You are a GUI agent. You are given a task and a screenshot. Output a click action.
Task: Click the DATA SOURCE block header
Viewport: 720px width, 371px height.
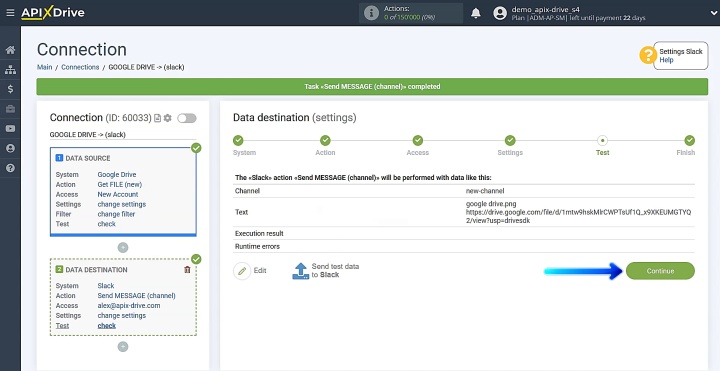pyautogui.click(x=88, y=158)
